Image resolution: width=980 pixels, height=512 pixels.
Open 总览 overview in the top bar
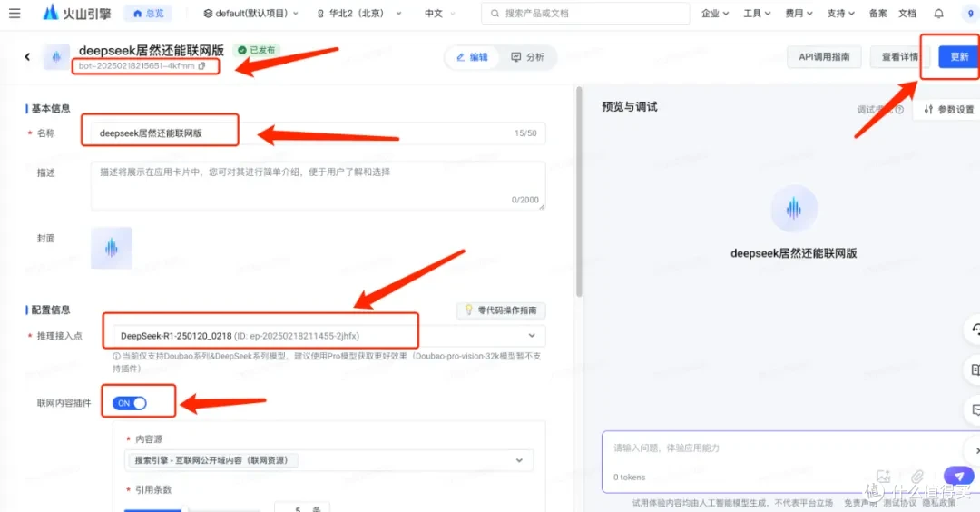(x=148, y=13)
